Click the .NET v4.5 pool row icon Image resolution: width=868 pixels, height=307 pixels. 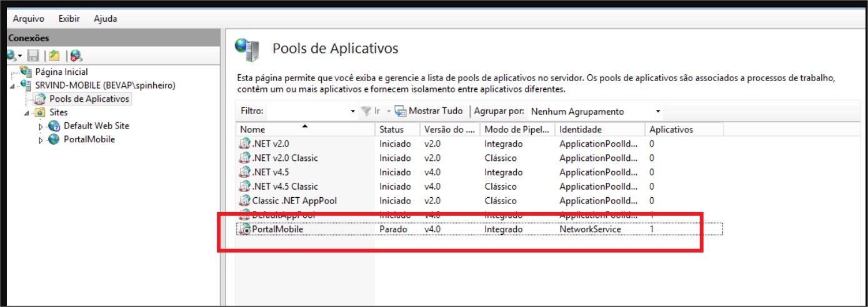(244, 172)
